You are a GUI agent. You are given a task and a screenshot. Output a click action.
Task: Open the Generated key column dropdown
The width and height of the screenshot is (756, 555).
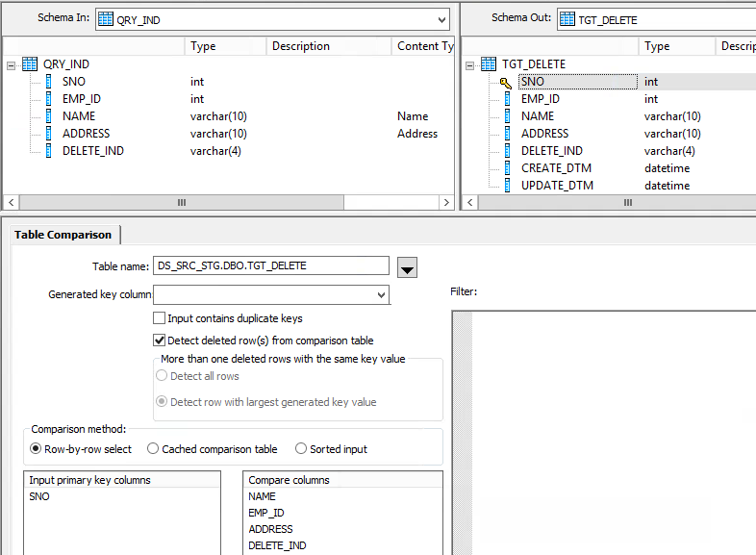coord(382,294)
